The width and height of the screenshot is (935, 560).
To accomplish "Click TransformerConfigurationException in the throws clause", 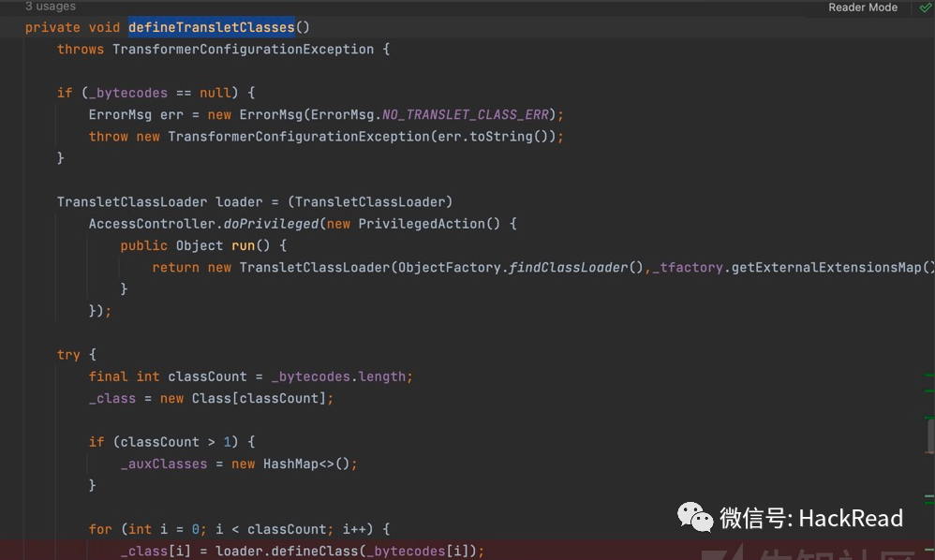I will click(244, 49).
